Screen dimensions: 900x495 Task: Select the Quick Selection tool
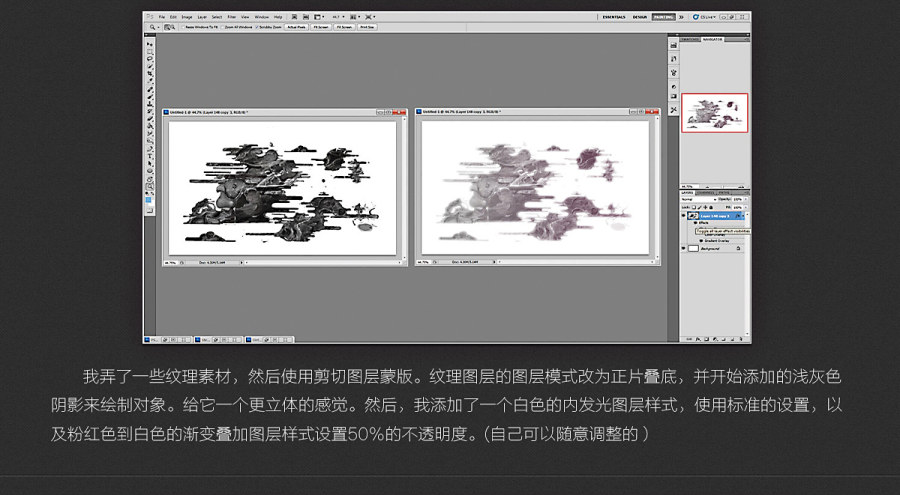click(150, 65)
